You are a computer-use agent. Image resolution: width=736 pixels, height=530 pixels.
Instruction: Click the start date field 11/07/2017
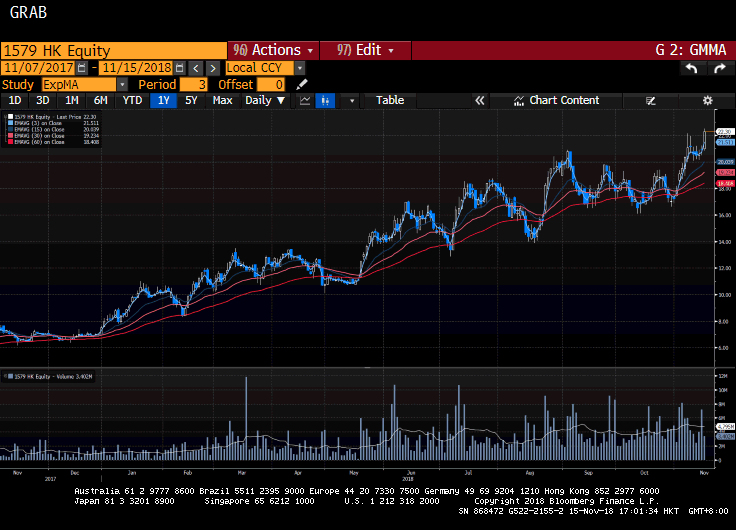[38, 68]
